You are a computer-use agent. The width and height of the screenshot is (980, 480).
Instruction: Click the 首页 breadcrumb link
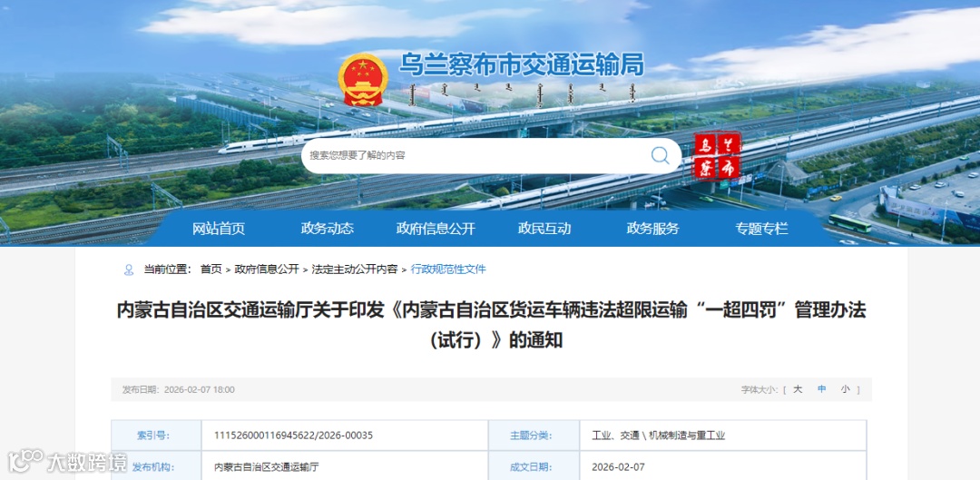(x=211, y=270)
